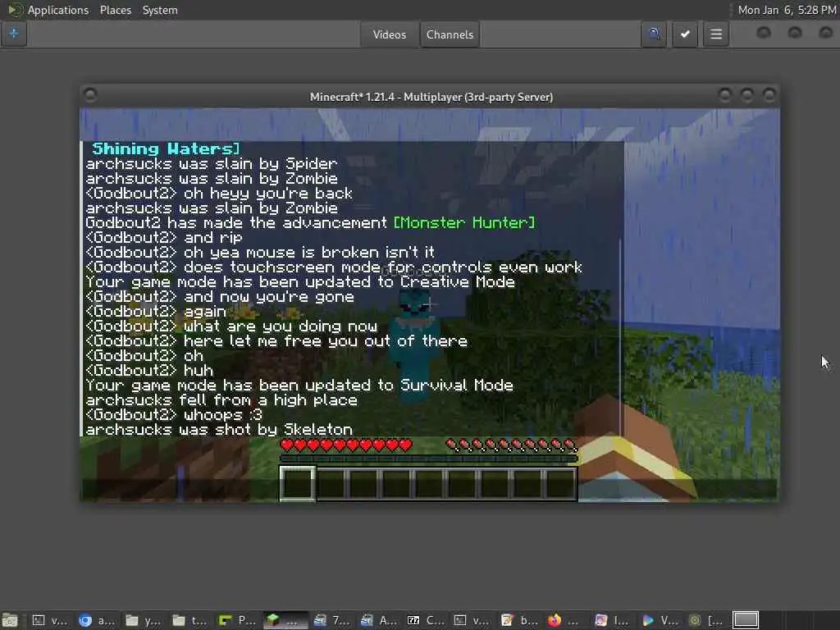Open the Applications menu

[58, 10]
